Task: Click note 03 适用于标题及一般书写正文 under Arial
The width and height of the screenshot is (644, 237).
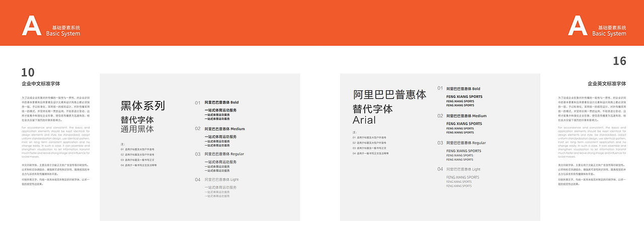Action: pos(369,148)
